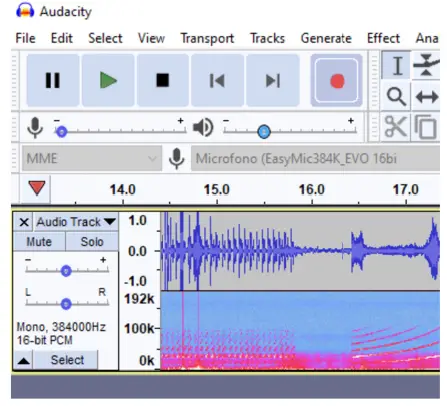Viewport: 447px width, 406px height.
Task: Select the Selection (I-beam) tool
Action: point(396,65)
